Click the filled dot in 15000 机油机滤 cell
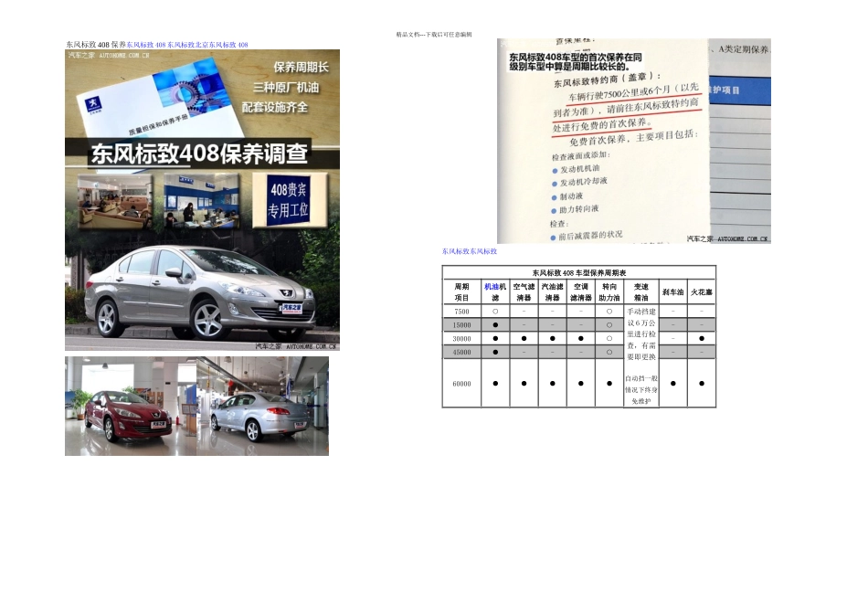868x614 pixels. [495, 325]
